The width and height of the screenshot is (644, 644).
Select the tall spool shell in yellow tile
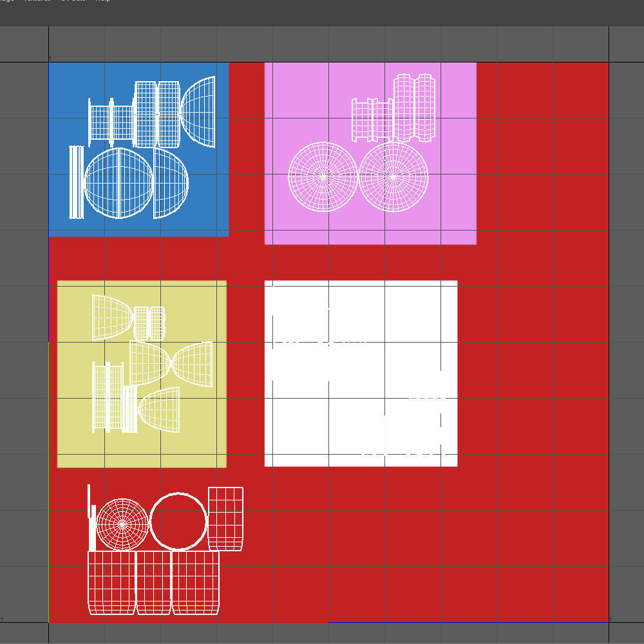(108, 397)
